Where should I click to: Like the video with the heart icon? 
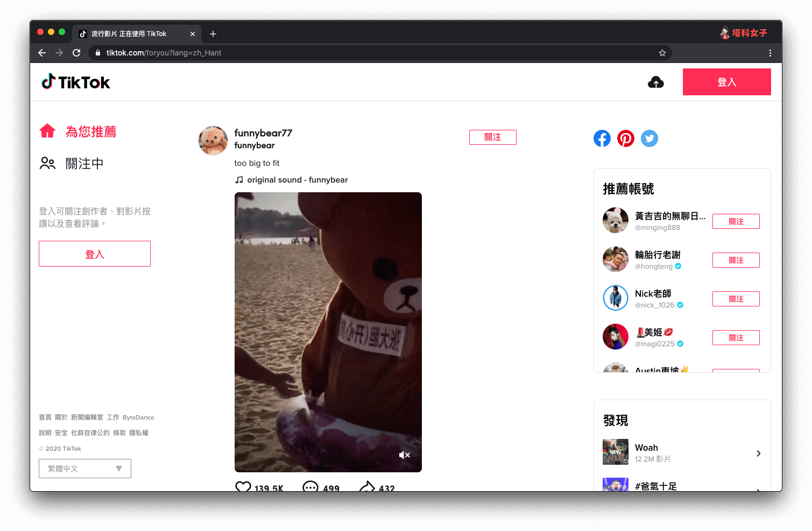pyautogui.click(x=243, y=486)
